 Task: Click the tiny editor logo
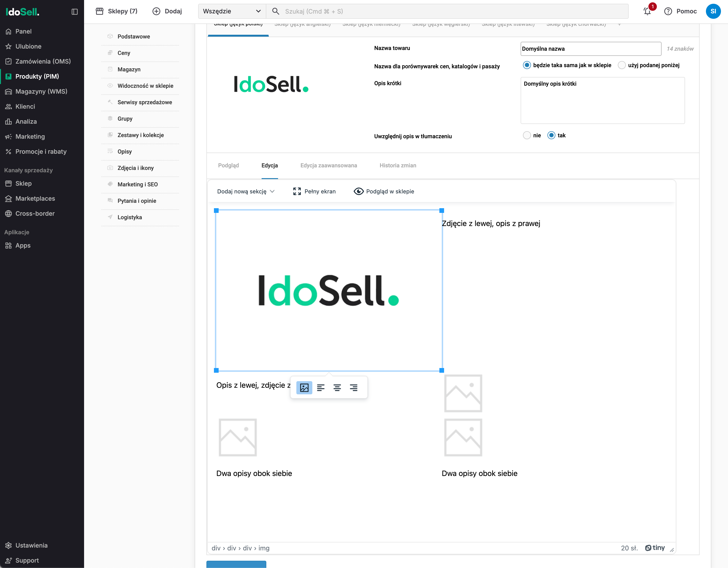[x=655, y=548]
